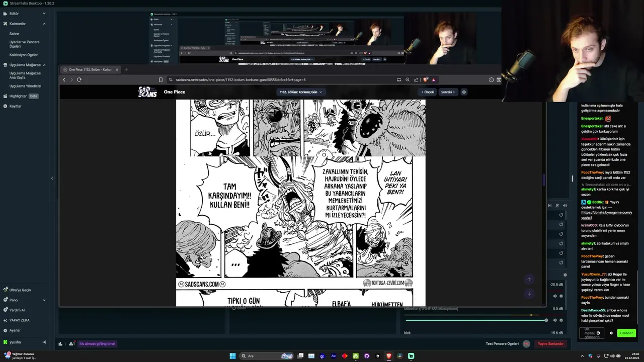Open emoji picker in chat message box
This screenshot has width=644, height=362.
point(598,333)
